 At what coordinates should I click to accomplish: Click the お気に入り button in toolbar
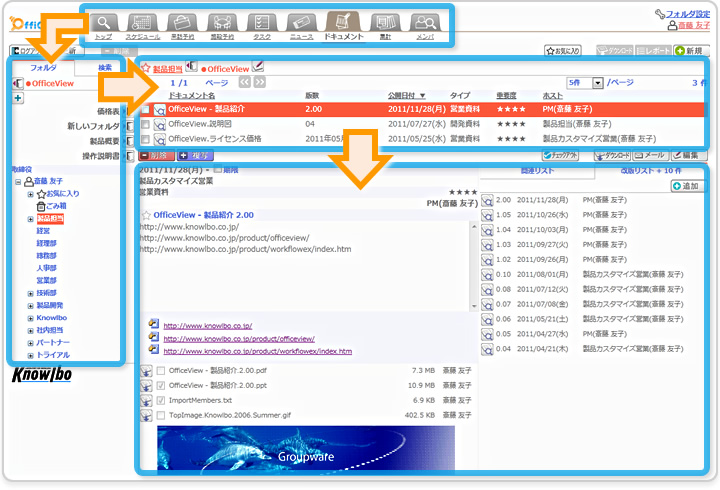tap(563, 51)
